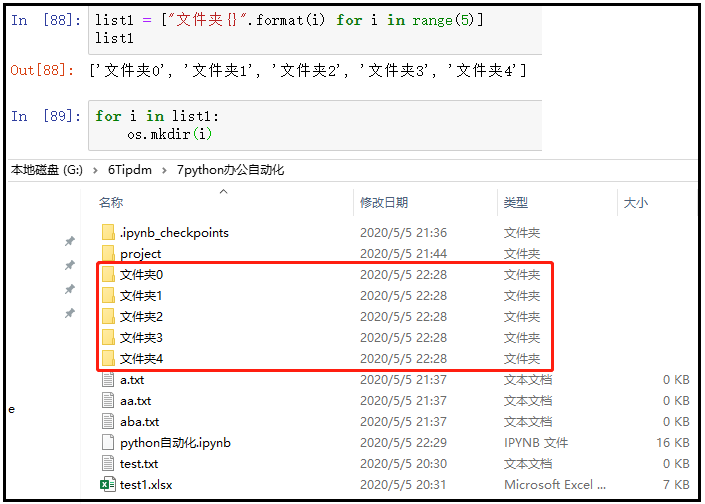Click into notebook cell In [89] code

pyautogui.click(x=315, y=125)
